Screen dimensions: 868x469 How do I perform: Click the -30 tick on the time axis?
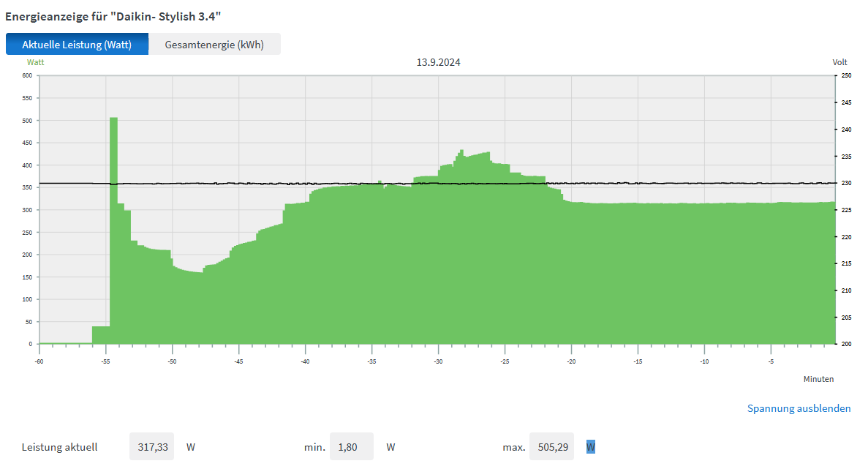(x=438, y=361)
